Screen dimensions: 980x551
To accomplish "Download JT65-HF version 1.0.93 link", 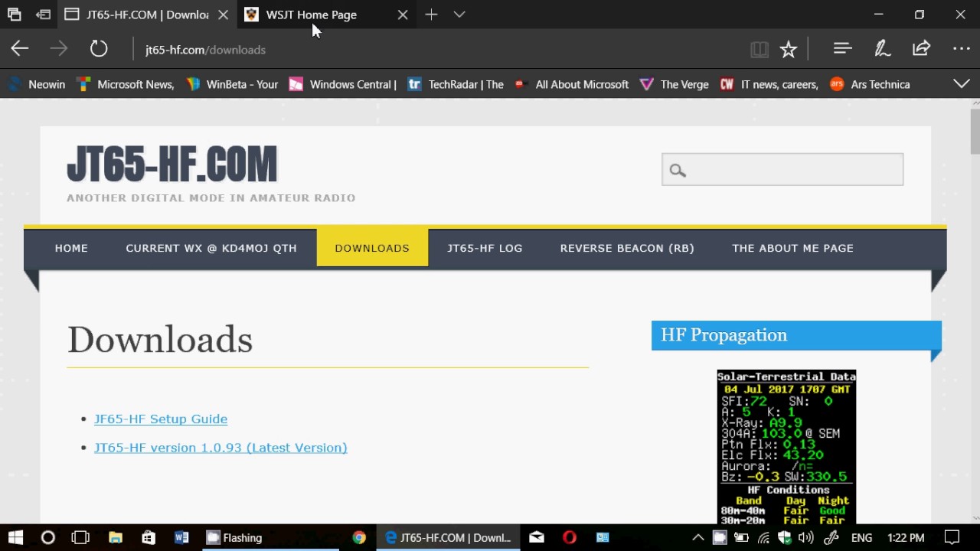I will point(220,448).
